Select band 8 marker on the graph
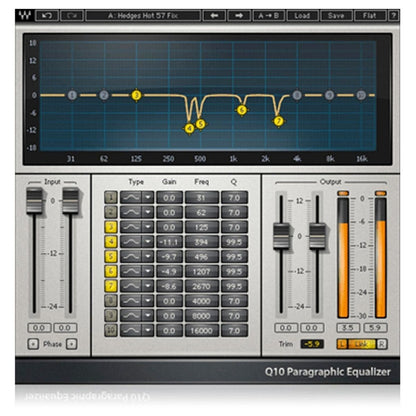416x416 pixels. pyautogui.click(x=297, y=95)
